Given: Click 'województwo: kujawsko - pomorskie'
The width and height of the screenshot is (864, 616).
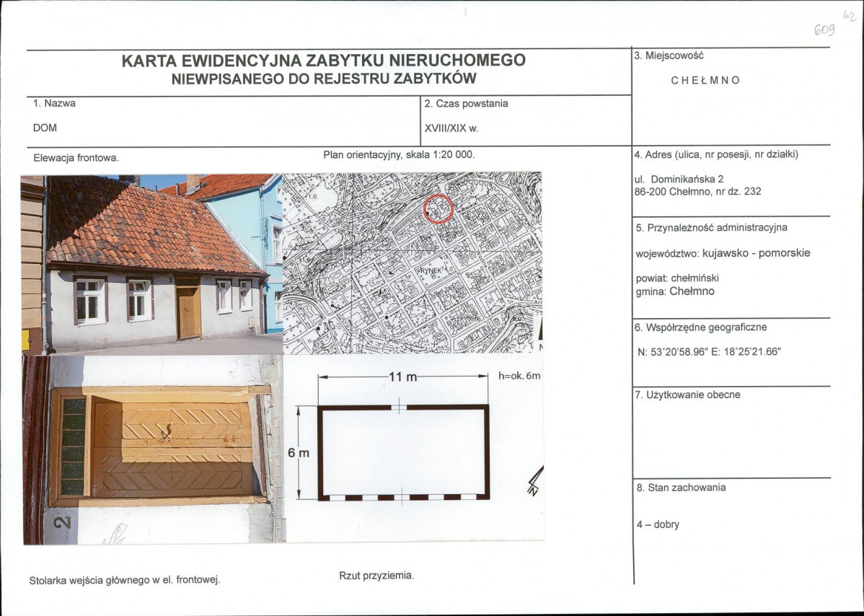Looking at the screenshot, I should tap(723, 253).
